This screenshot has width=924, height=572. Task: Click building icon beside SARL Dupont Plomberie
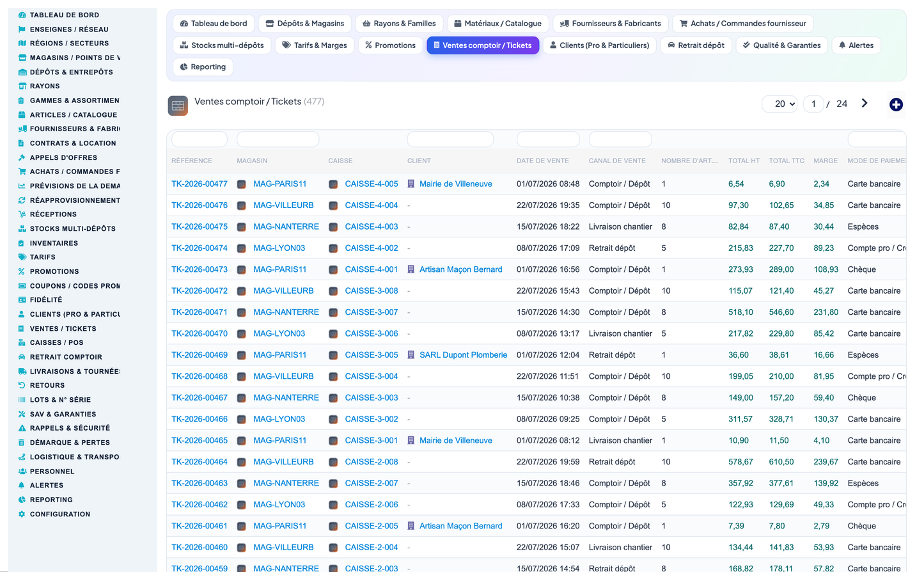coord(411,355)
